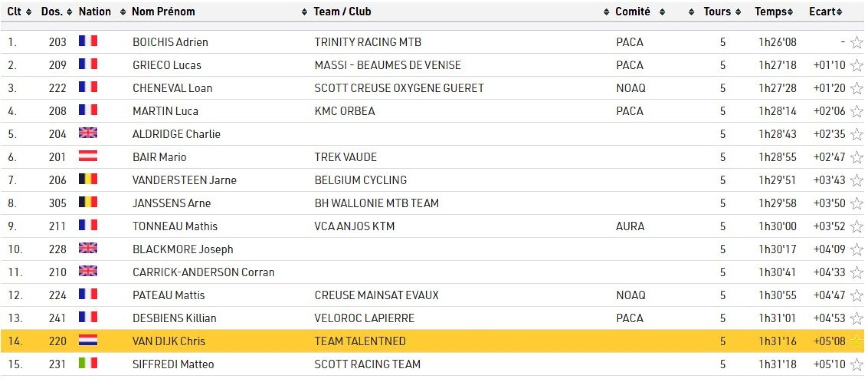Click the Belgian flag next to JANSSENS Arne
Image resolution: width=868 pixels, height=379 pixels.
coord(88,202)
